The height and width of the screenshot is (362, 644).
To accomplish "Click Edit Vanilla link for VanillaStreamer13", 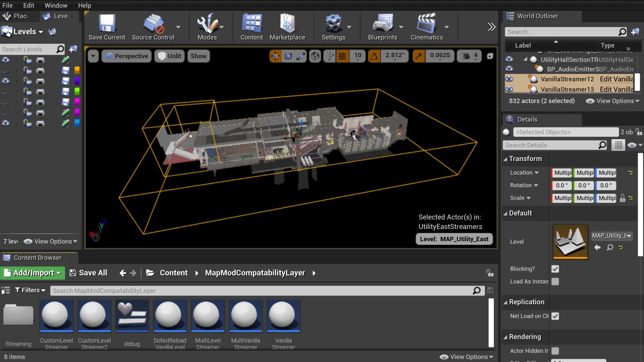I will (x=616, y=89).
